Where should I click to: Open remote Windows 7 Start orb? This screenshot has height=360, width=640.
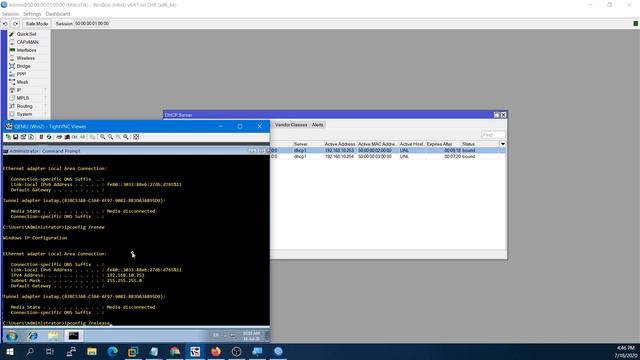pos(11,336)
